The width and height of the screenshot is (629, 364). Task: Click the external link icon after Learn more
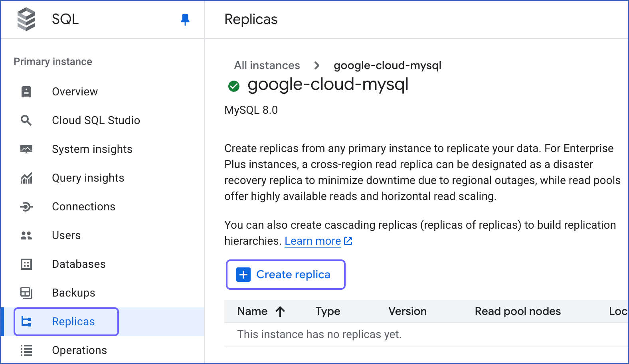coord(348,241)
